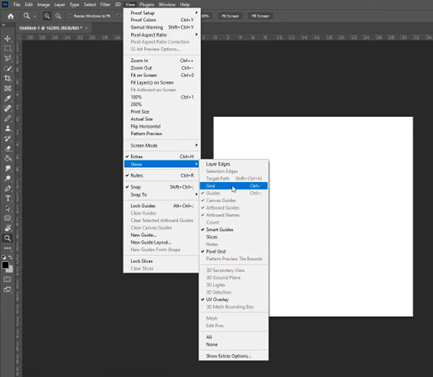The height and width of the screenshot is (377, 433).
Task: Close the Untitled-1 document tab
Action: (86, 28)
